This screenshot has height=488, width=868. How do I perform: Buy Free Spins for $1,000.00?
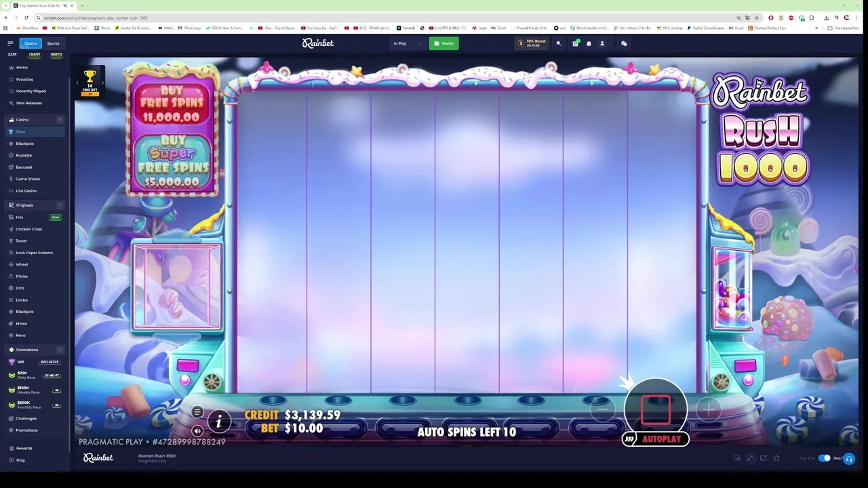tap(172, 103)
